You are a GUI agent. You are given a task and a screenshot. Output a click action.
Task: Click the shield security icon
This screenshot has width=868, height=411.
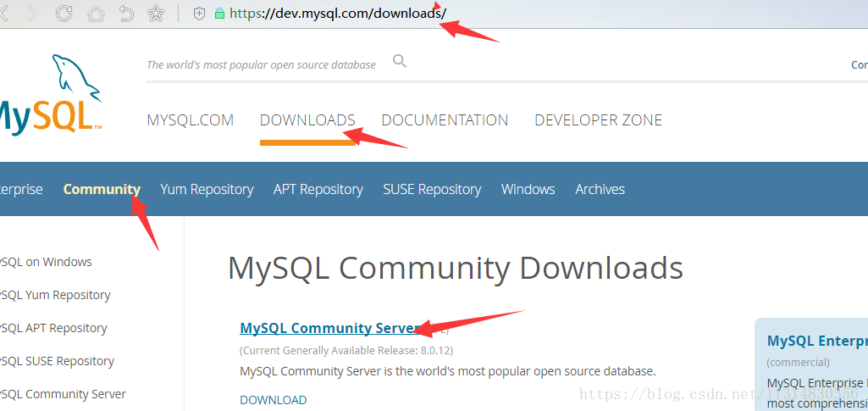click(x=199, y=14)
